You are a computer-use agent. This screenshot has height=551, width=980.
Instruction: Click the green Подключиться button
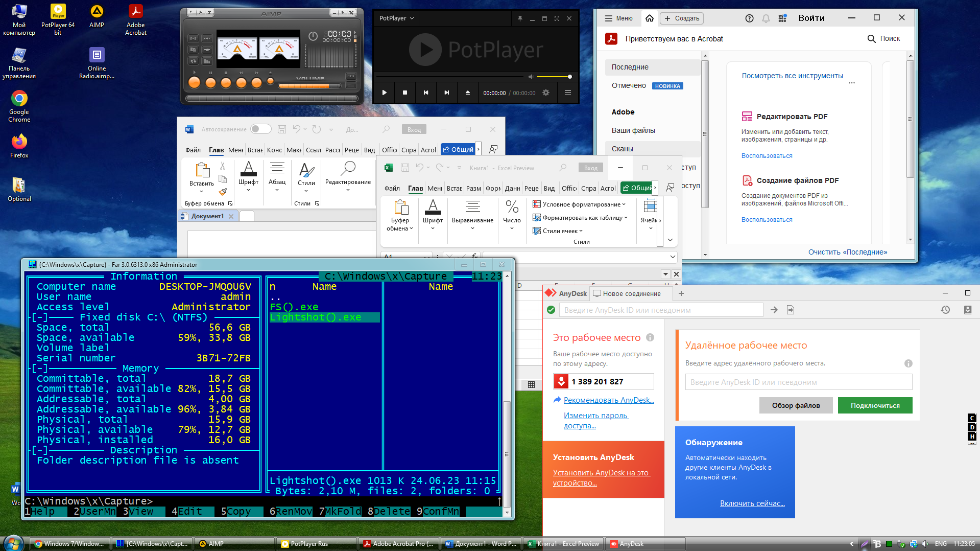tap(875, 405)
